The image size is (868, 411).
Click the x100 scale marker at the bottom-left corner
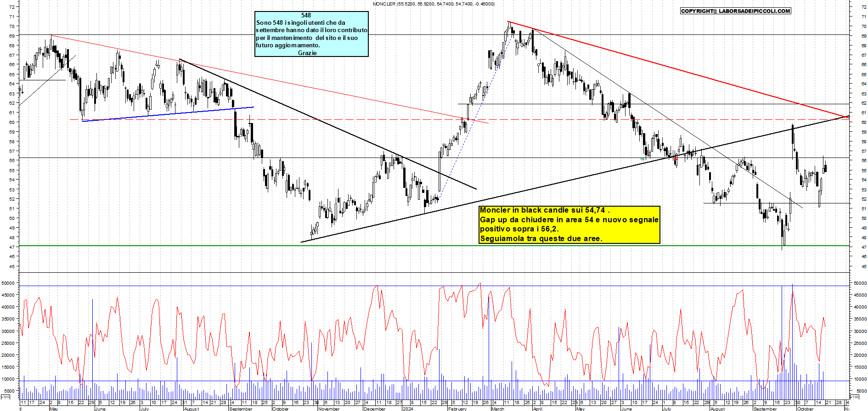(5, 397)
